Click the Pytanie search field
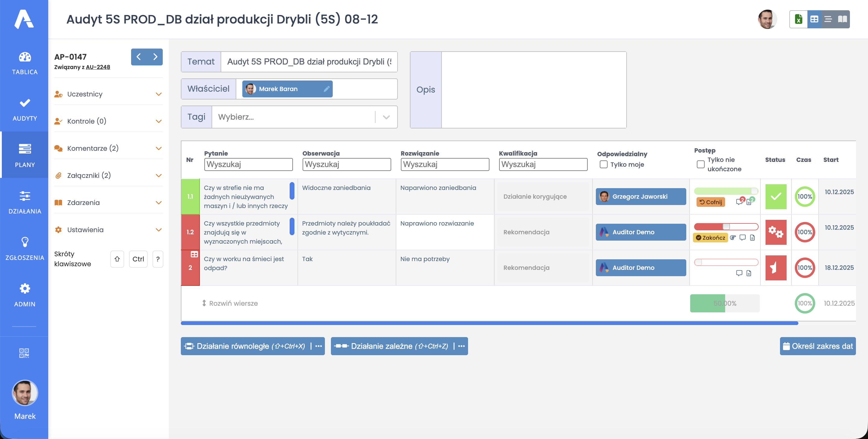The height and width of the screenshot is (439, 868). [x=248, y=165]
